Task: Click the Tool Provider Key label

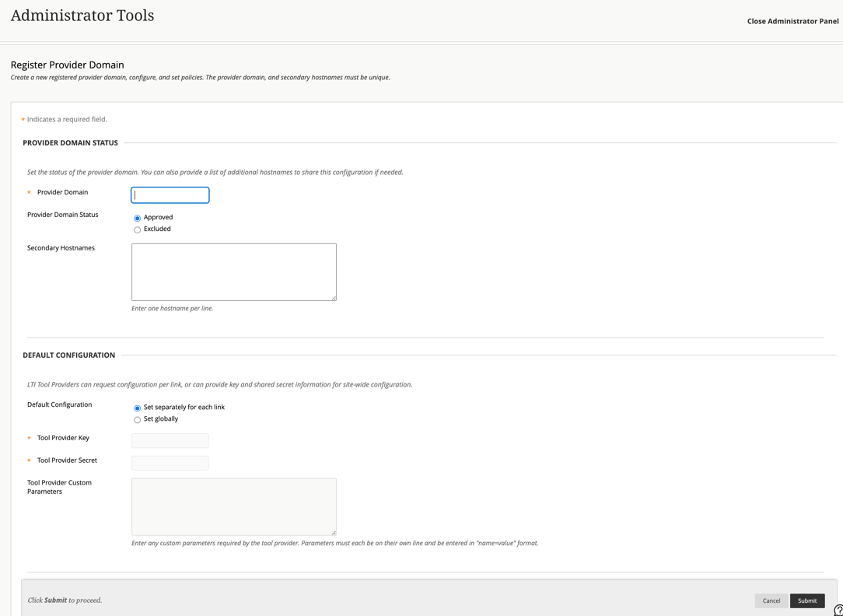Action: click(x=63, y=438)
